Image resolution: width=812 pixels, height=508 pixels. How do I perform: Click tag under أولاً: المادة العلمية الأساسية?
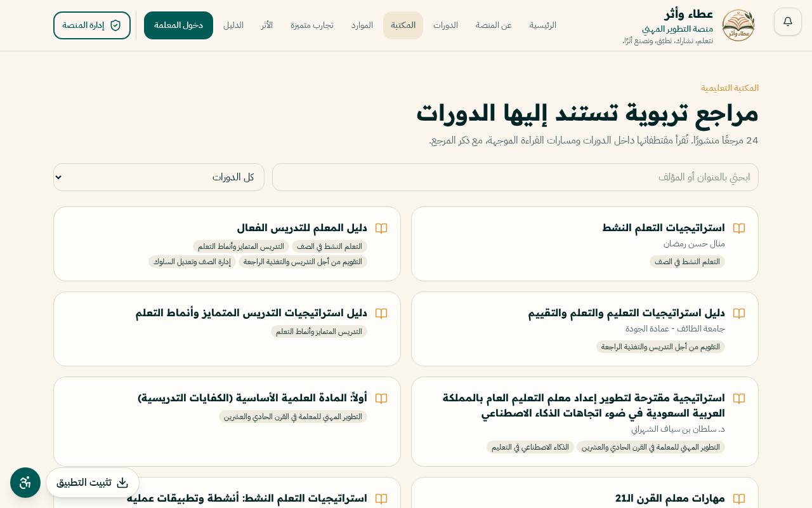293,417
